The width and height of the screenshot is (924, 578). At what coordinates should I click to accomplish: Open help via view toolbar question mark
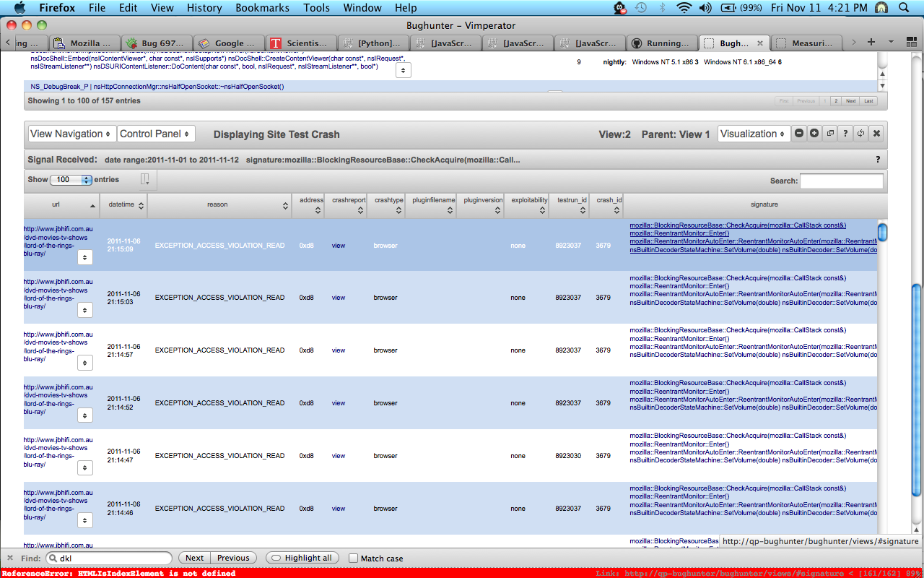845,134
